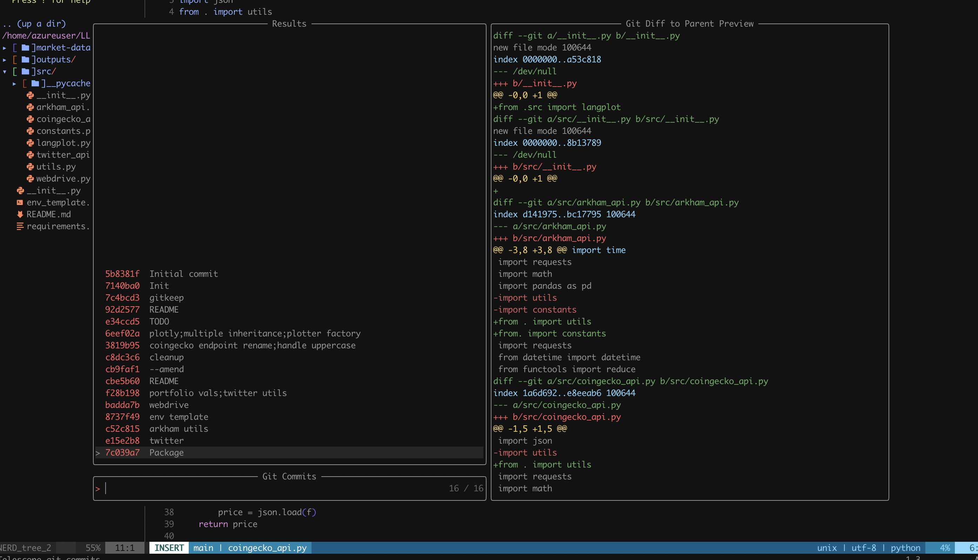Select the 'Initial commit' 5b8381f entry
Viewport: 978px width, 560px height.
[x=183, y=274]
